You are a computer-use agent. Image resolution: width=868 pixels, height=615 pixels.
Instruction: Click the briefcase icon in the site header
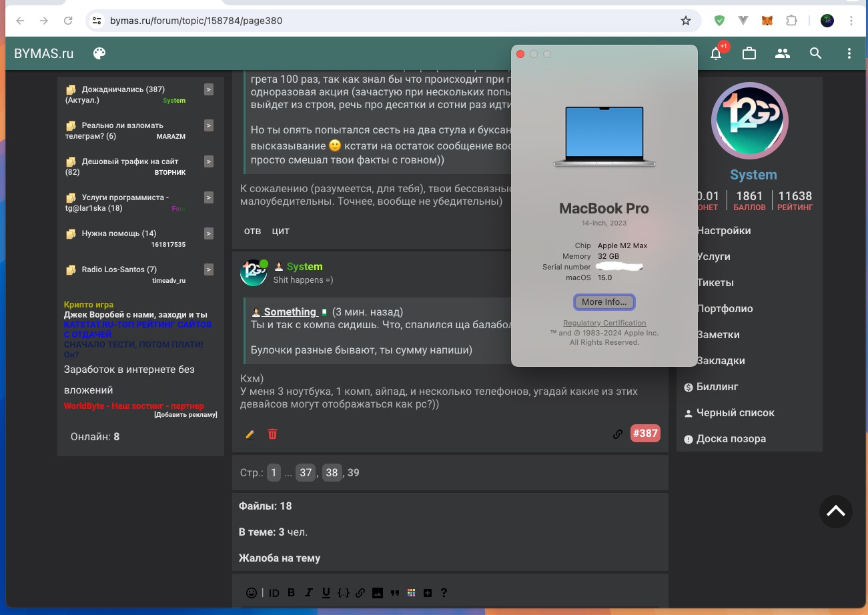coord(749,53)
